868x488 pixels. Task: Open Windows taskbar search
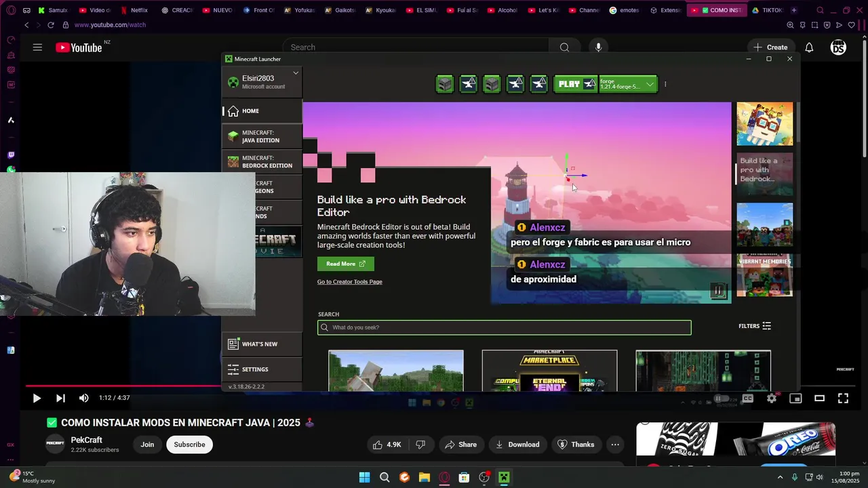pyautogui.click(x=384, y=477)
